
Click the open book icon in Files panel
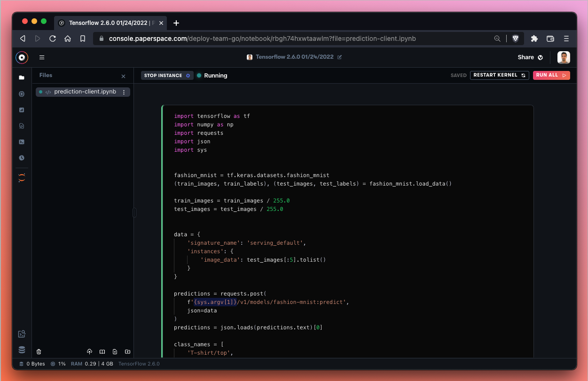pos(102,351)
